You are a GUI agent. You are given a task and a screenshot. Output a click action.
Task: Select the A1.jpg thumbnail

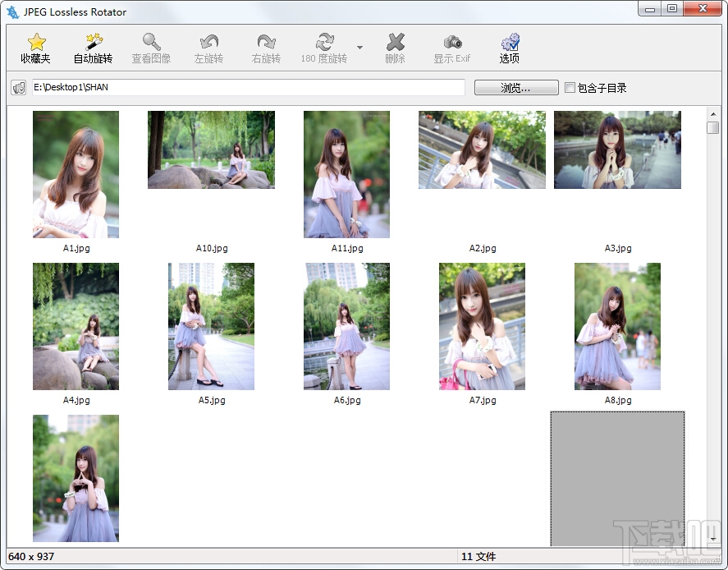[76, 174]
